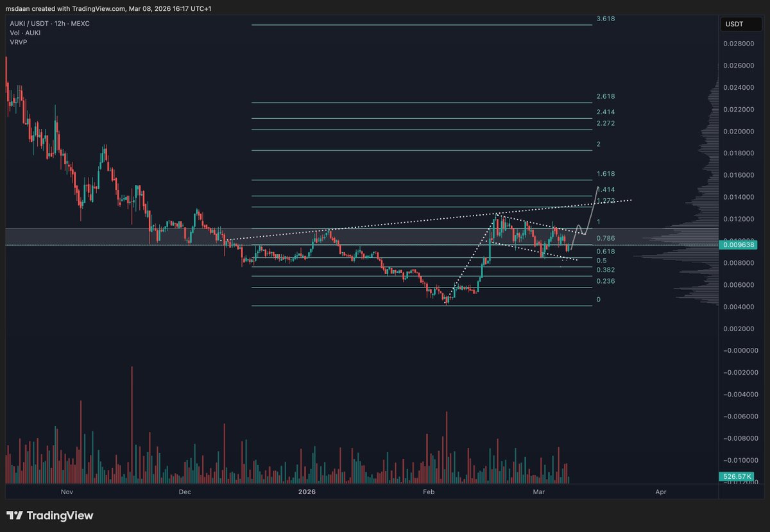Select the 0.618 Fibonacci level label
The image size is (770, 532).
pyautogui.click(x=606, y=252)
